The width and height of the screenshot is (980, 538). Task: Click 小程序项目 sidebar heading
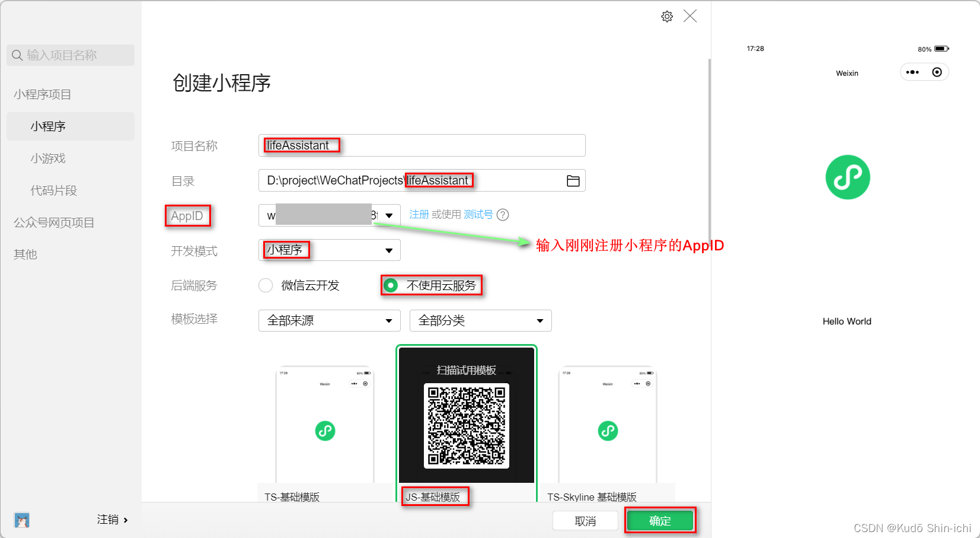pyautogui.click(x=42, y=94)
